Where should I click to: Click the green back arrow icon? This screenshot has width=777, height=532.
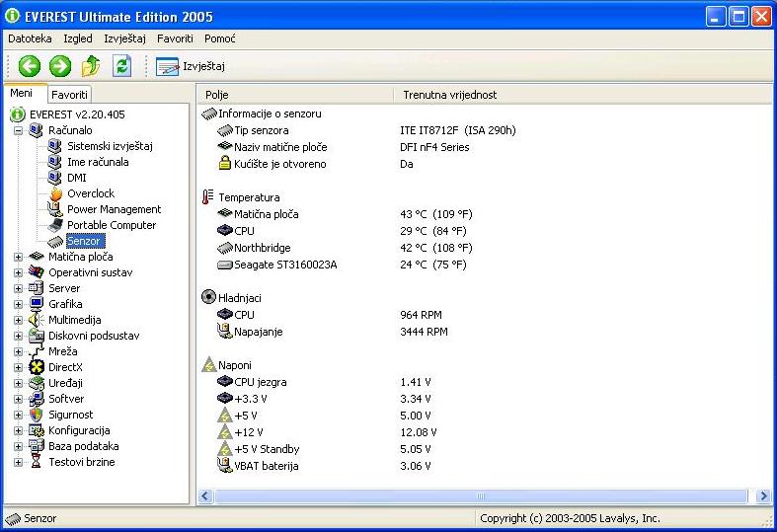click(x=30, y=66)
